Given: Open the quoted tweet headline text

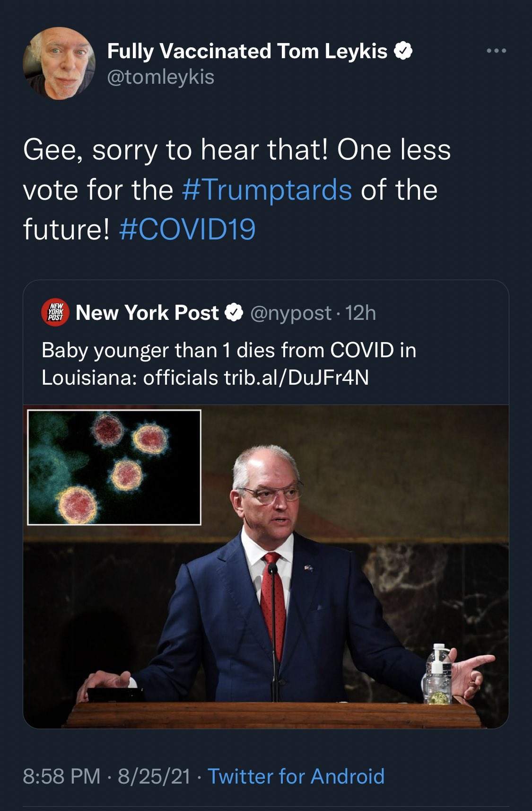Looking at the screenshot, I should click(x=228, y=351).
